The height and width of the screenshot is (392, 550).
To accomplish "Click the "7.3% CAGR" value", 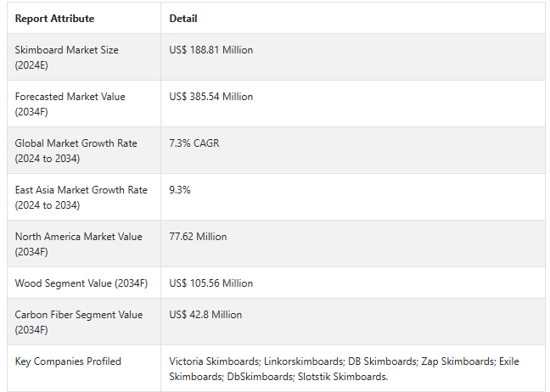I will click(x=194, y=143).
